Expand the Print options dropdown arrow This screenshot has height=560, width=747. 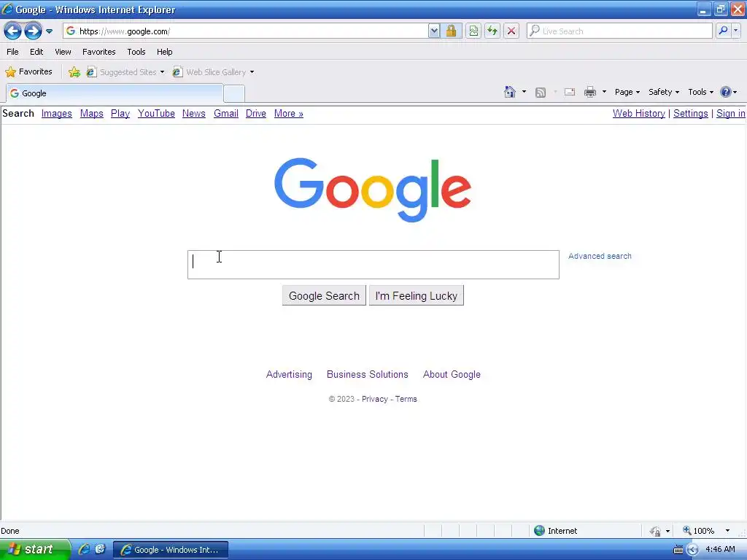pos(604,92)
